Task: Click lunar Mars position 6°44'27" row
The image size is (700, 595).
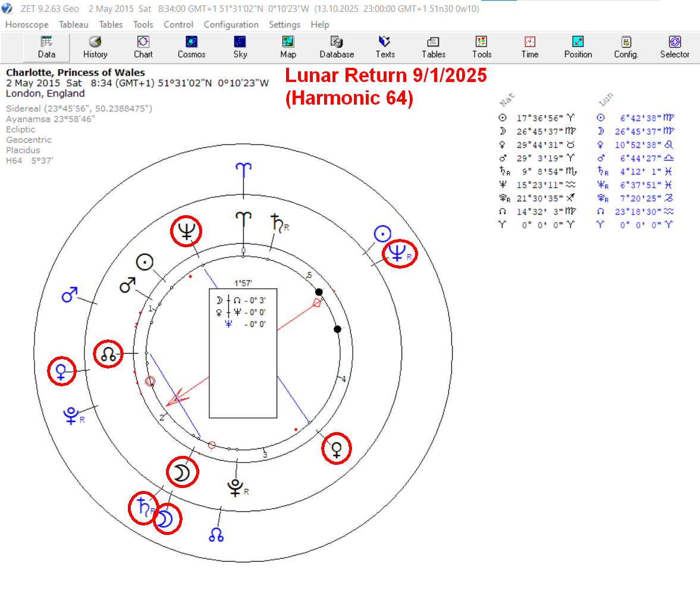Action: tap(636, 158)
